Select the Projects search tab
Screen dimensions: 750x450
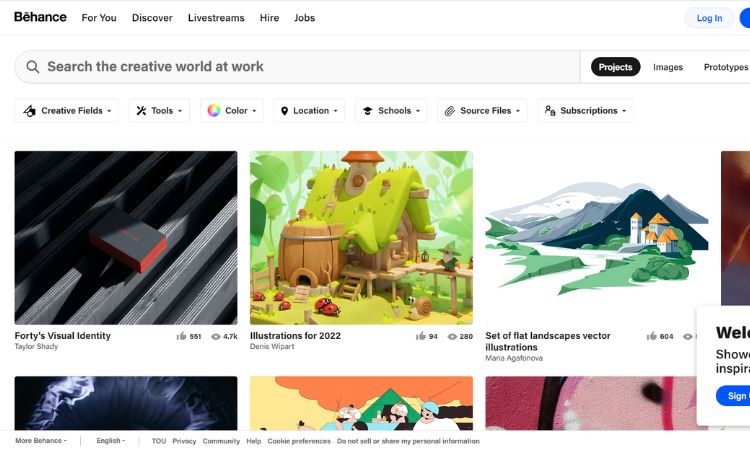click(616, 67)
